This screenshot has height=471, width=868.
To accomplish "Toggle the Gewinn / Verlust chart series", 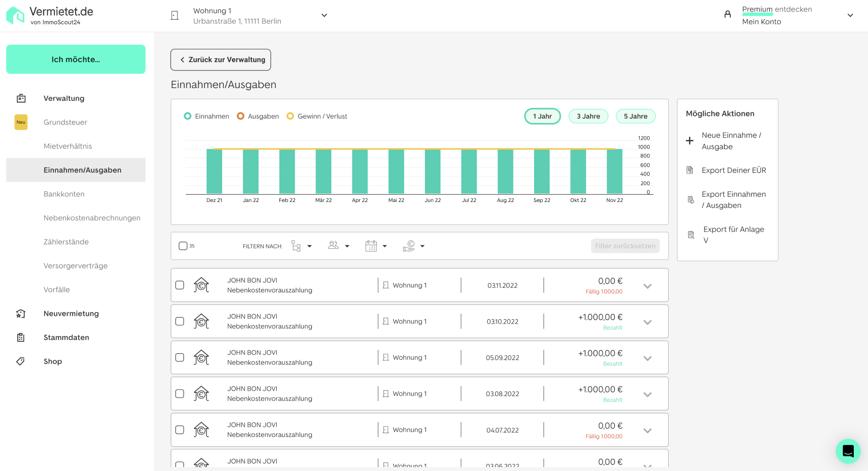I will (x=317, y=116).
